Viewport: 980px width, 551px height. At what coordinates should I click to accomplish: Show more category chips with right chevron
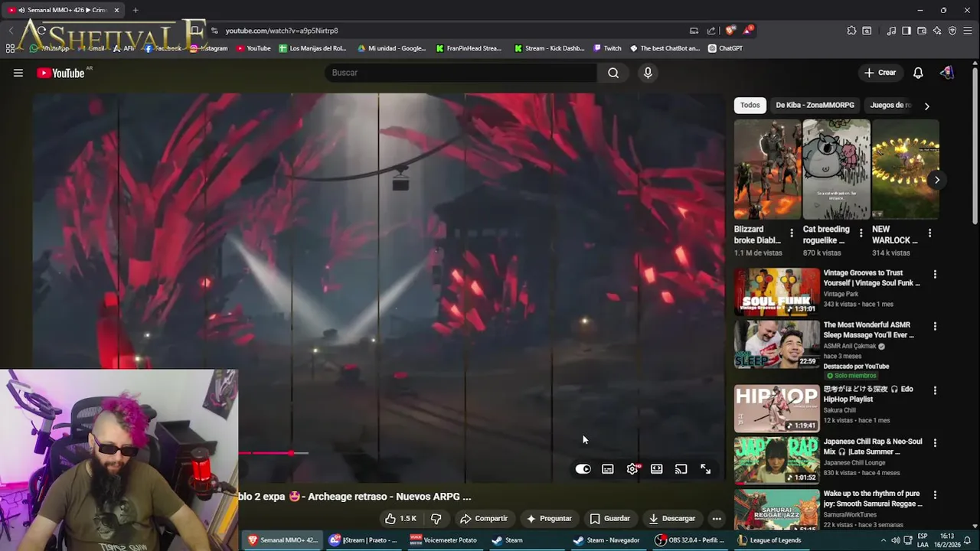[926, 106]
